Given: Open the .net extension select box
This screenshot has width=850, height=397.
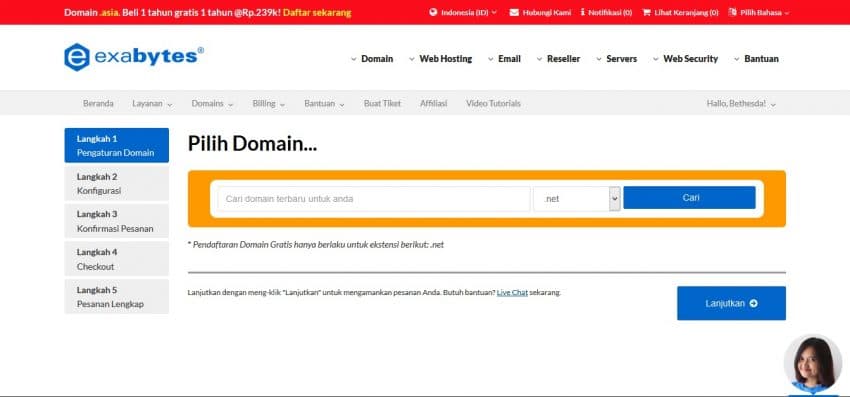Looking at the screenshot, I should pos(577,198).
